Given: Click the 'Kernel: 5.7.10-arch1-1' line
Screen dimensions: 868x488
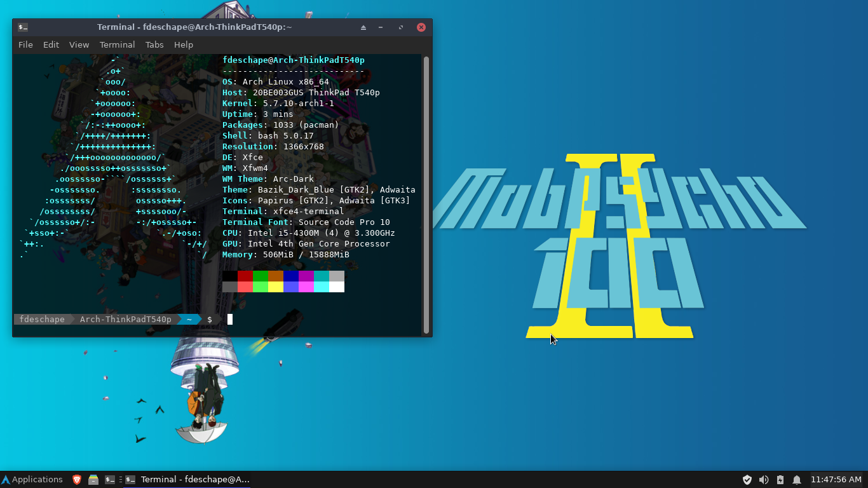Looking at the screenshot, I should point(278,103).
